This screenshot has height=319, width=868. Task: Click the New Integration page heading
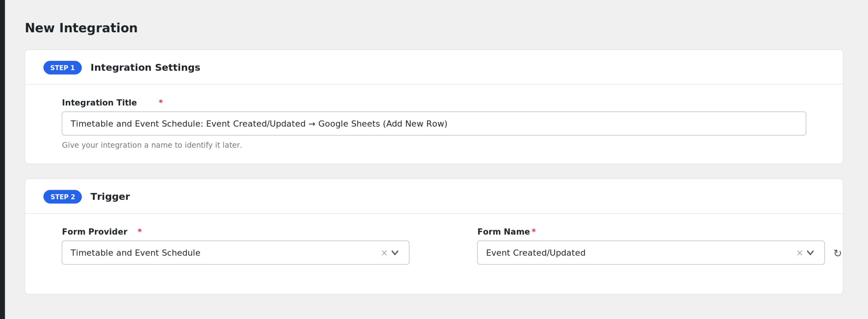[81, 28]
